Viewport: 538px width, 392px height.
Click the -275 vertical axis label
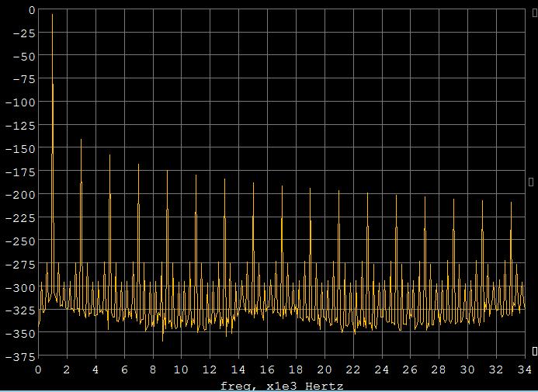(21, 265)
